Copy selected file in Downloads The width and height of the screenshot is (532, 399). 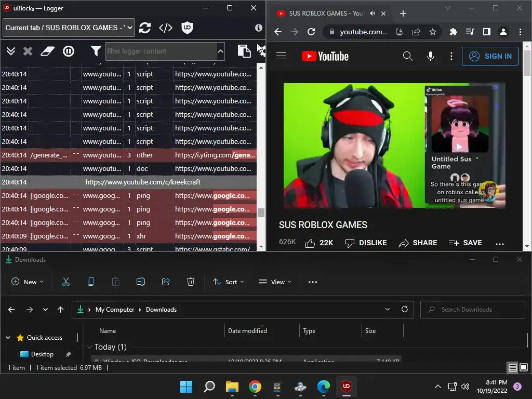(91, 282)
